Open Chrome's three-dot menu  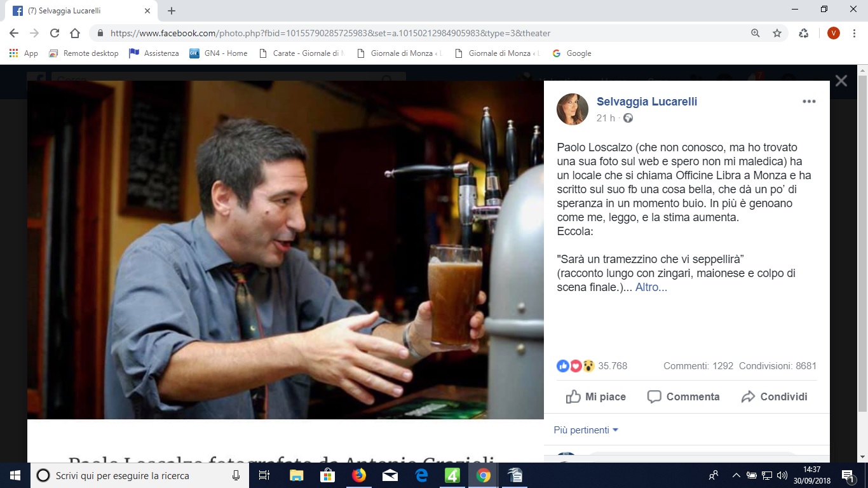(x=854, y=33)
